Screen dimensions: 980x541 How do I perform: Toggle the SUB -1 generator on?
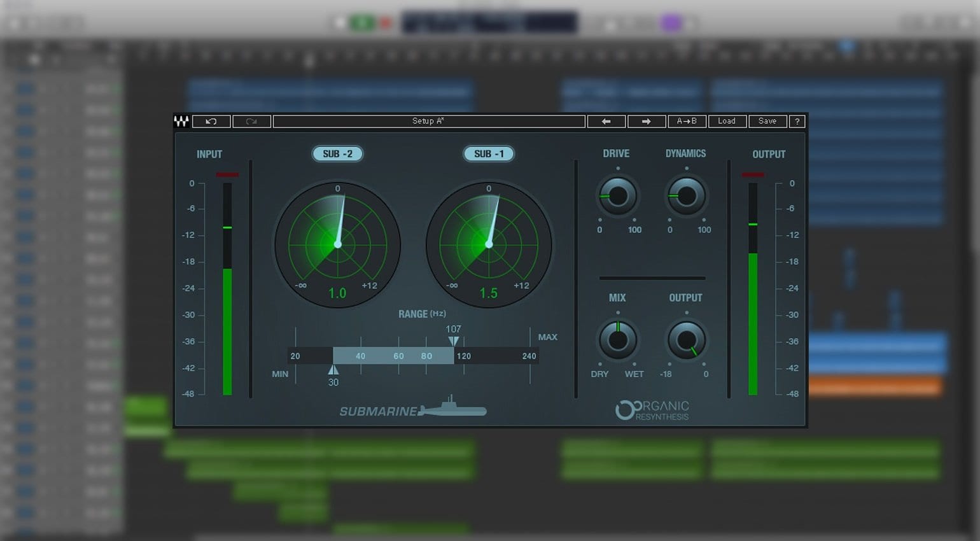(x=489, y=153)
